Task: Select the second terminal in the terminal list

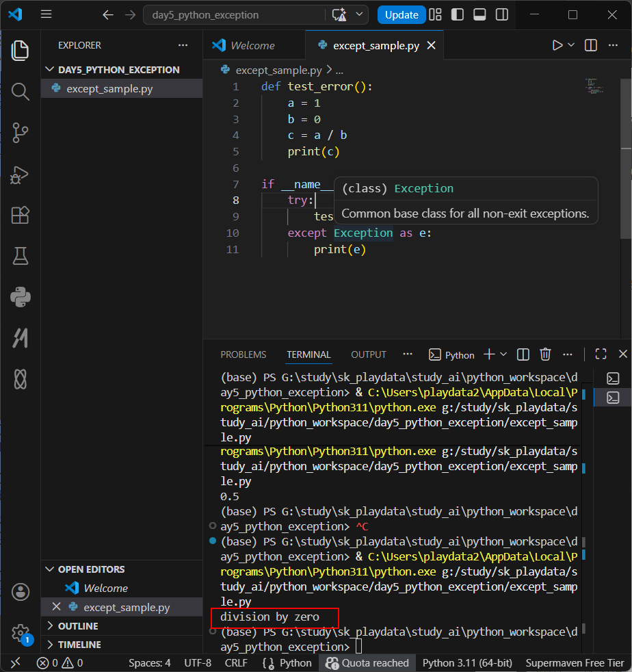Action: click(x=613, y=398)
